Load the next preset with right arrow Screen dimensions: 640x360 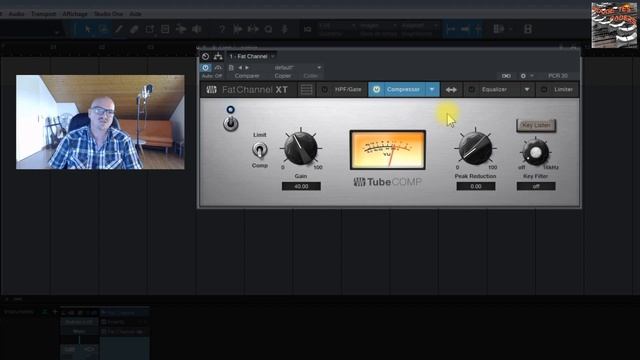coord(247,68)
